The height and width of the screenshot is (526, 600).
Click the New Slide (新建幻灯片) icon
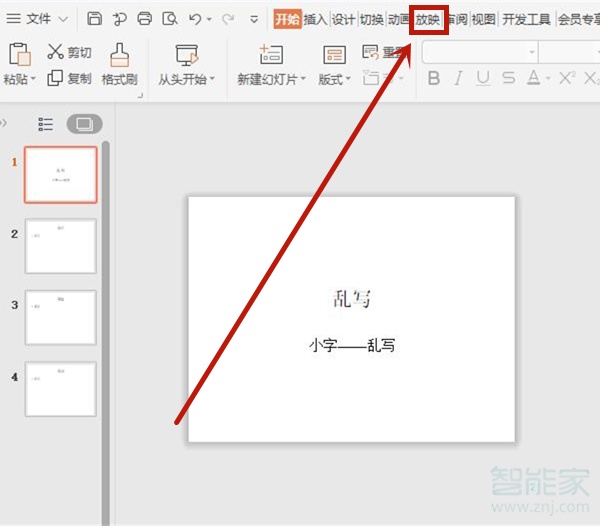pyautogui.click(x=270, y=54)
